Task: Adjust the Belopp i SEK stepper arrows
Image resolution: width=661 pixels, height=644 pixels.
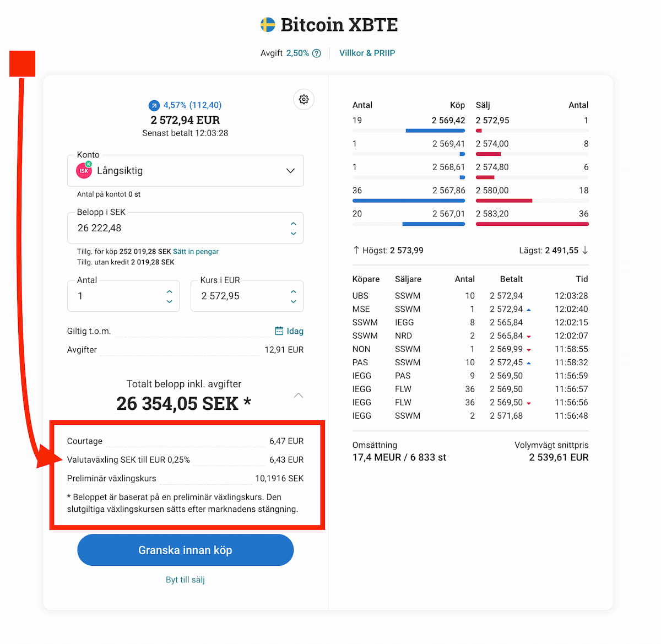Action: 293,228
